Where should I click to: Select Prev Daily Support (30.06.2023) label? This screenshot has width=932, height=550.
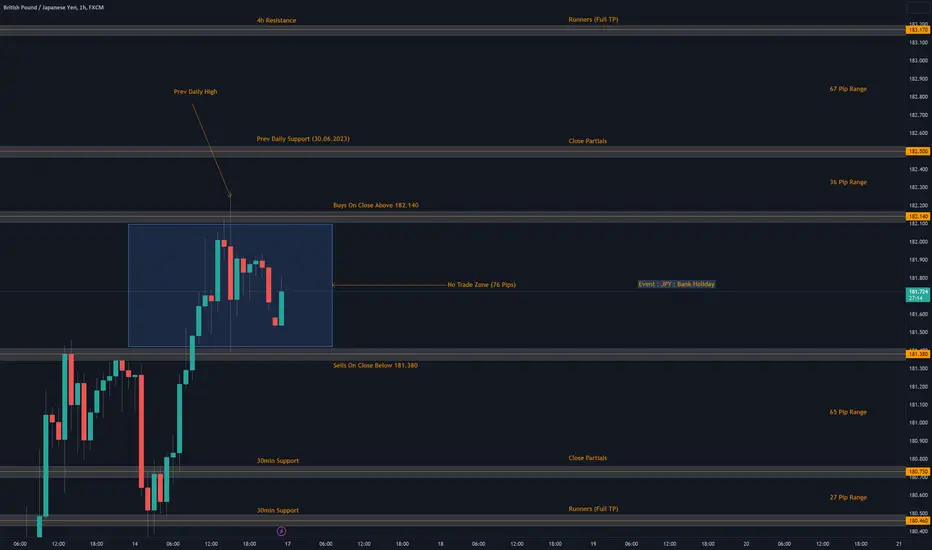(303, 139)
